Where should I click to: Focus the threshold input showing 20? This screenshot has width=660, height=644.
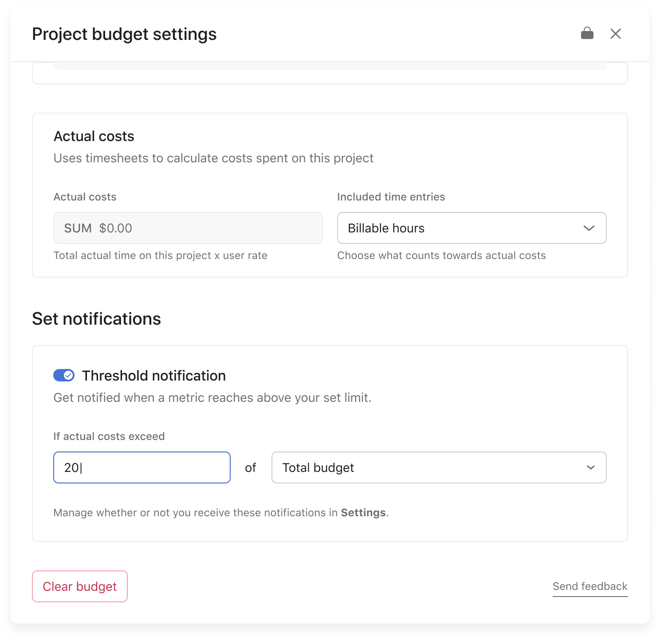[141, 467]
